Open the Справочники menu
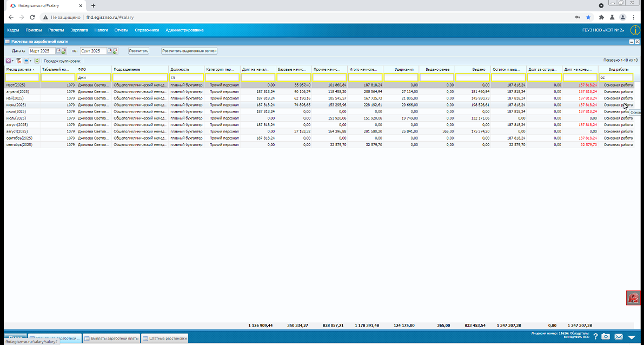Viewport: 644px width, 345px height. [147, 30]
